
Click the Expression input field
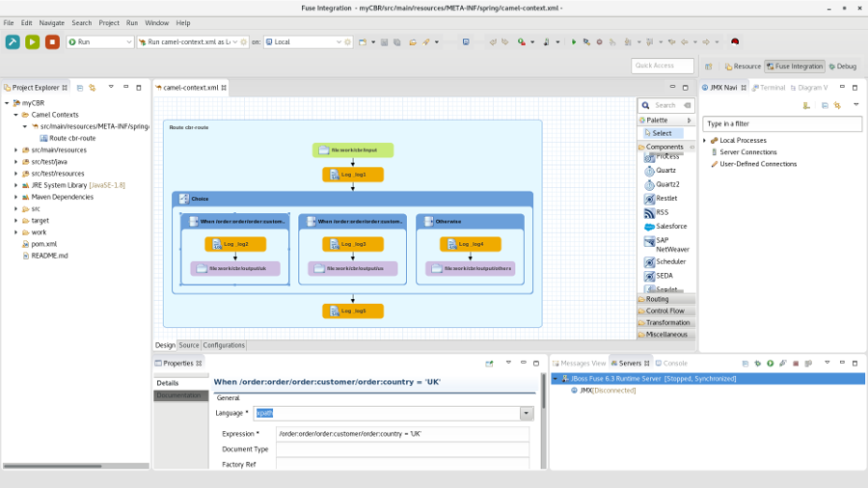click(402, 434)
